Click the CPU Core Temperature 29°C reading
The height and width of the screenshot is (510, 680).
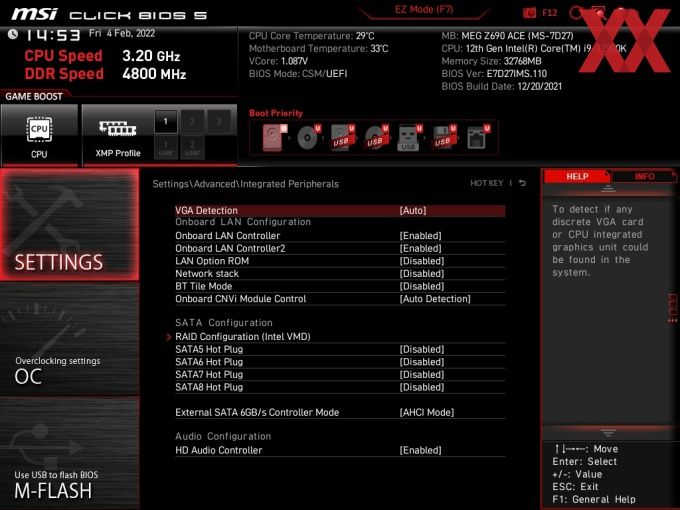311,36
